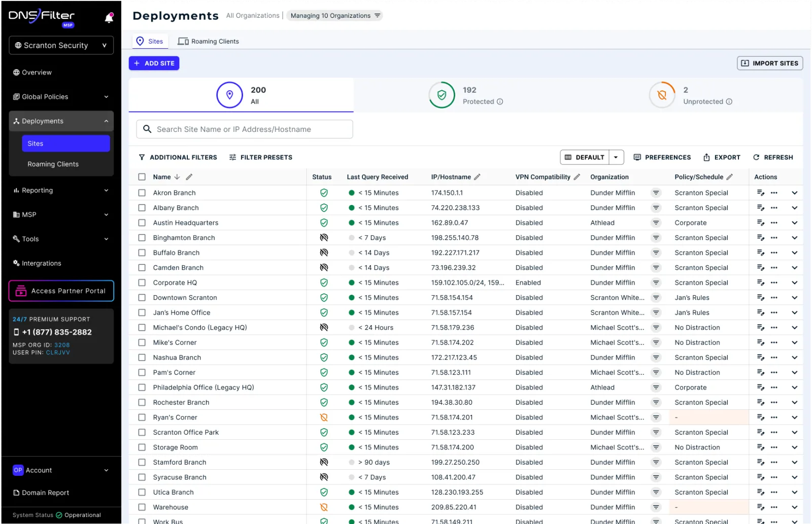The image size is (812, 524).
Task: Check the Austin Headquarters checkbox
Action: point(142,223)
